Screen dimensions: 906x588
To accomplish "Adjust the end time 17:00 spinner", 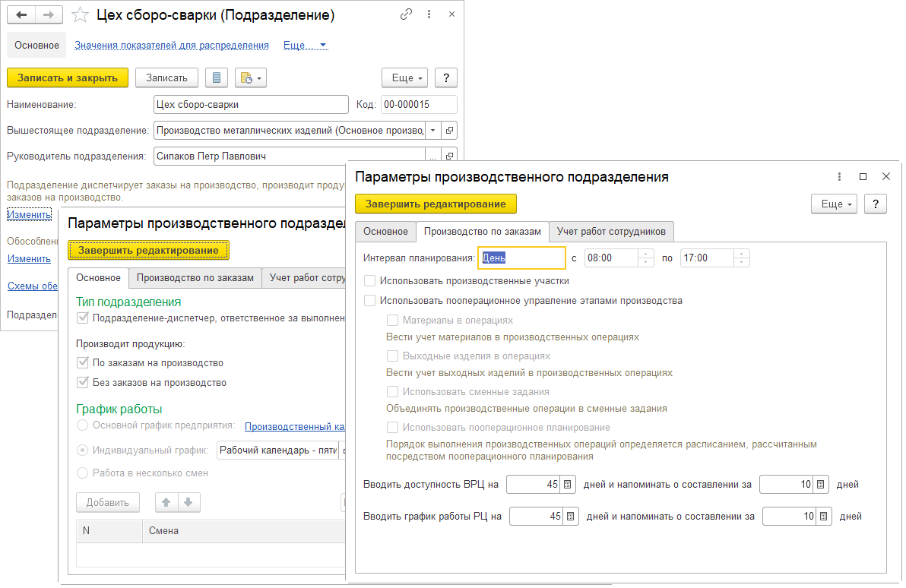I will pyautogui.click(x=742, y=258).
